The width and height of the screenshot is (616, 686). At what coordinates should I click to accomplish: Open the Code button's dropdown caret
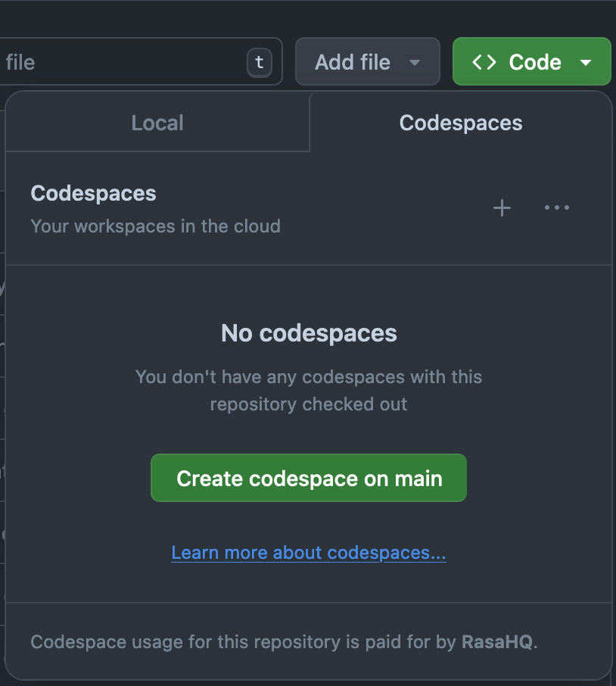coord(585,61)
